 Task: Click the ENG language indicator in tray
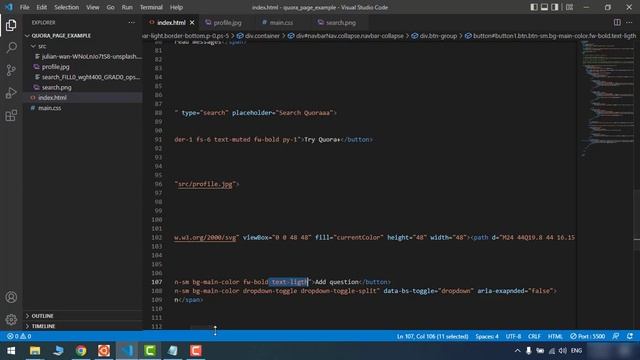[x=576, y=351]
